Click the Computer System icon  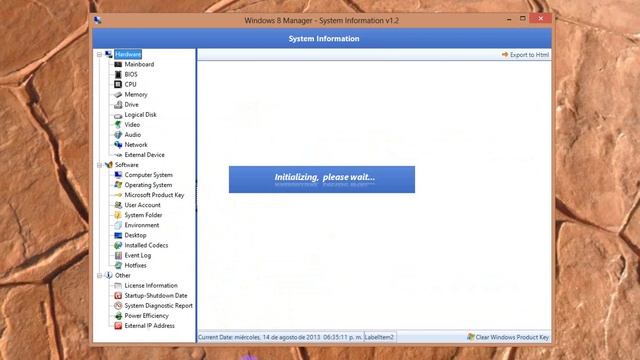(118, 175)
